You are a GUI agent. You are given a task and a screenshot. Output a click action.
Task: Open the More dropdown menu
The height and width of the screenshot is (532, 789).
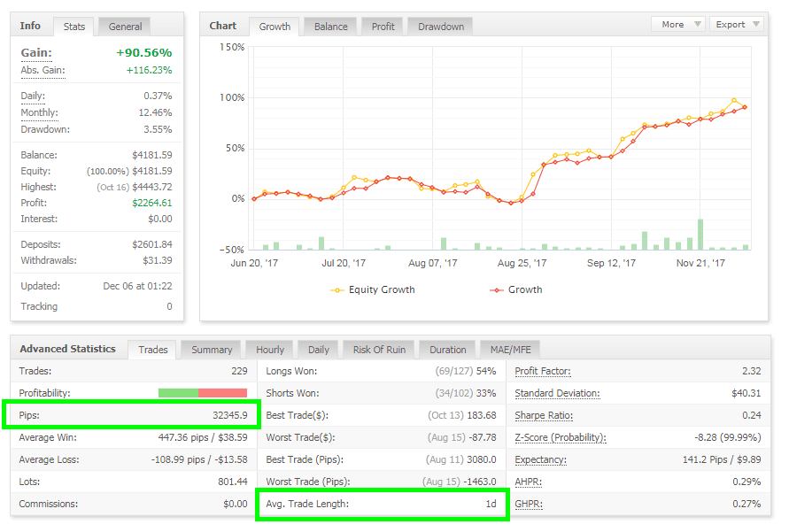(677, 24)
